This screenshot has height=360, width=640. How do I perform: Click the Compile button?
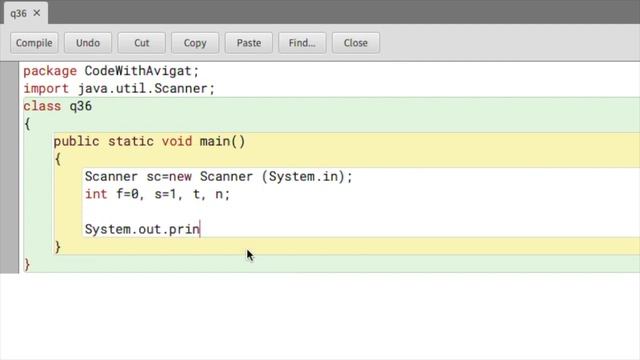34,43
